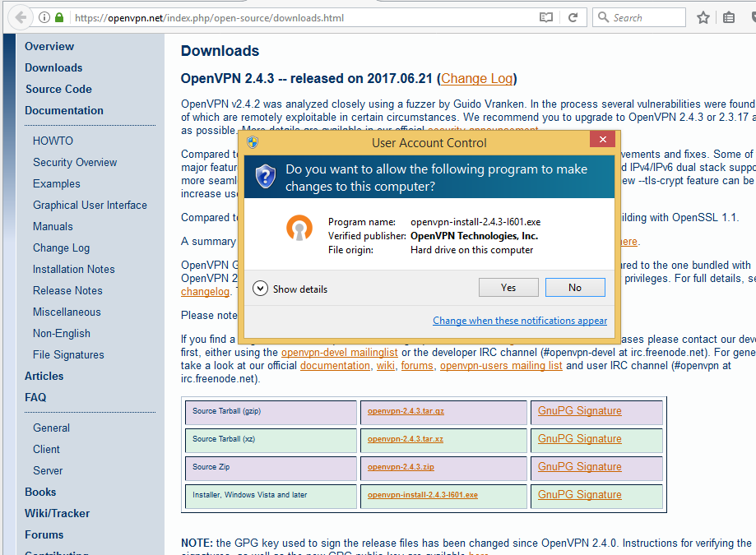Open HOWTO documentation link
The image size is (756, 555).
point(53,141)
